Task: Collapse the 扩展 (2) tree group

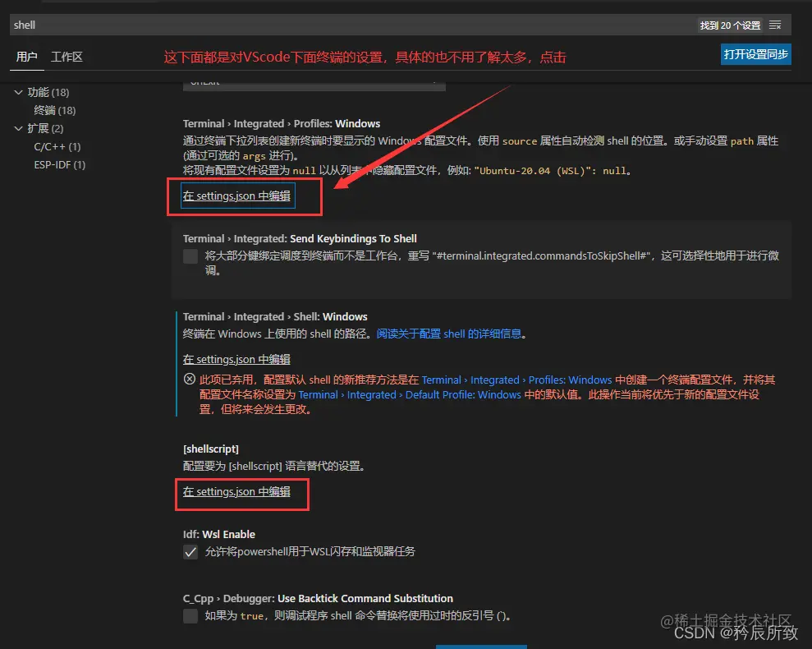Action: tap(19, 128)
